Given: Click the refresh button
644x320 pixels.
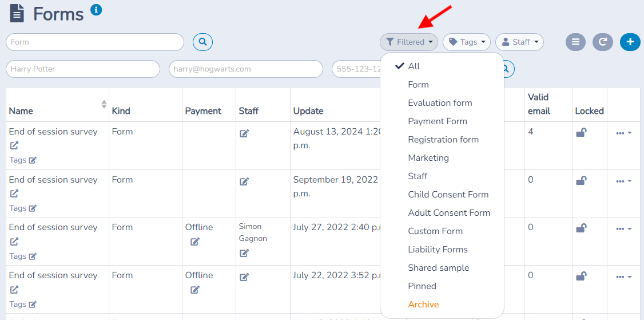Looking at the screenshot, I should pos(602,42).
